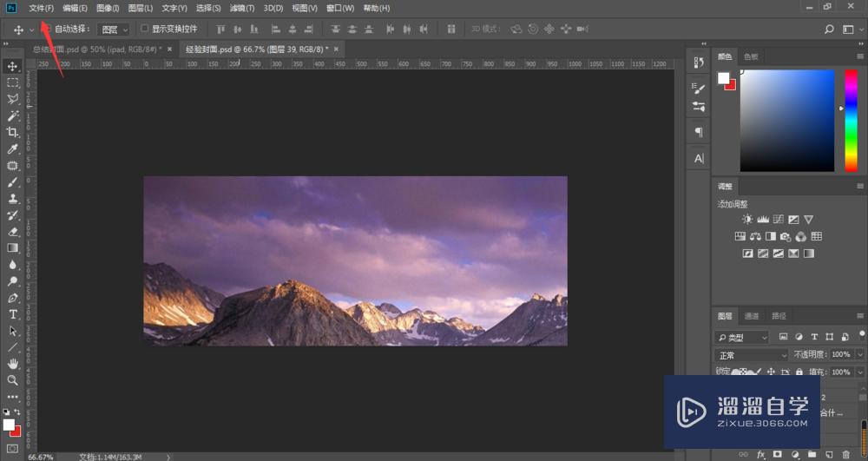Add a Brightness/Contrast adjustment (sun icon)
The image size is (868, 461).
[x=747, y=220]
